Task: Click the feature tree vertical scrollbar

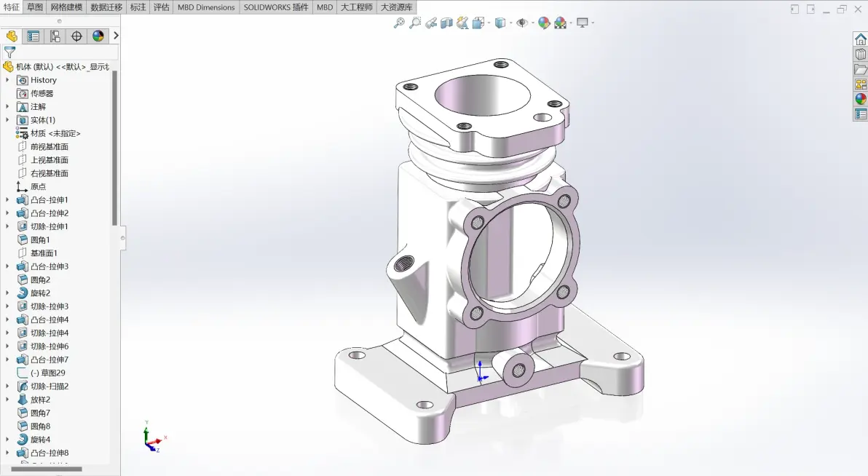Action: pos(114,148)
